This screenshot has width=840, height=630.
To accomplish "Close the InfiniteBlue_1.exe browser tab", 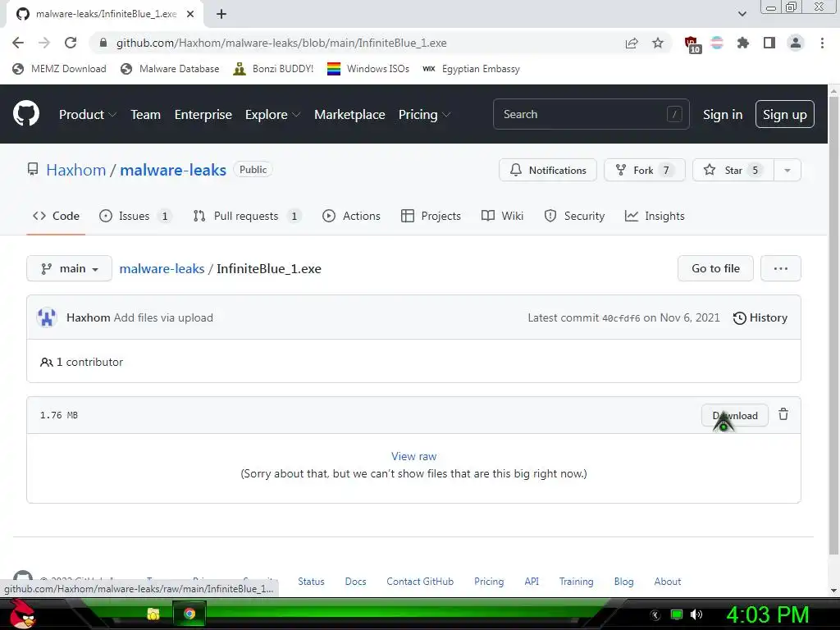I will [x=190, y=14].
